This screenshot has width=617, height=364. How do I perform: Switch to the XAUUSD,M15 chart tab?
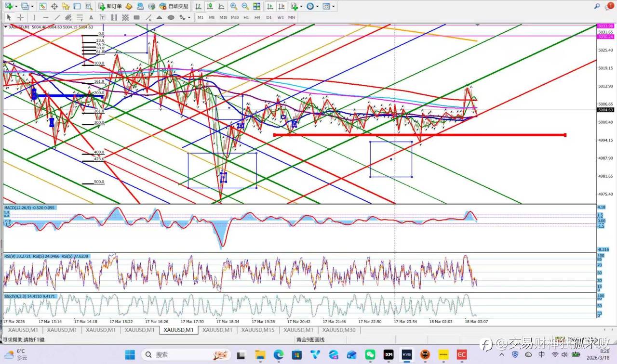257,330
